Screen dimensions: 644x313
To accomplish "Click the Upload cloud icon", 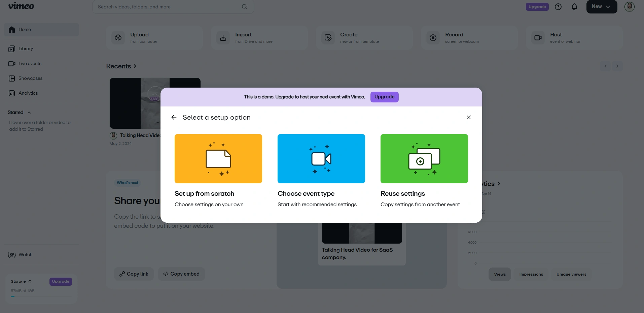I will point(118,38).
